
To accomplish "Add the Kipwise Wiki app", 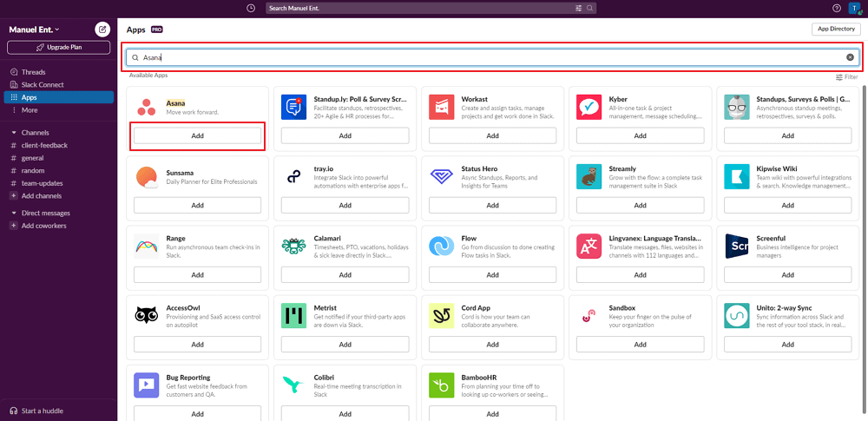I will [788, 205].
